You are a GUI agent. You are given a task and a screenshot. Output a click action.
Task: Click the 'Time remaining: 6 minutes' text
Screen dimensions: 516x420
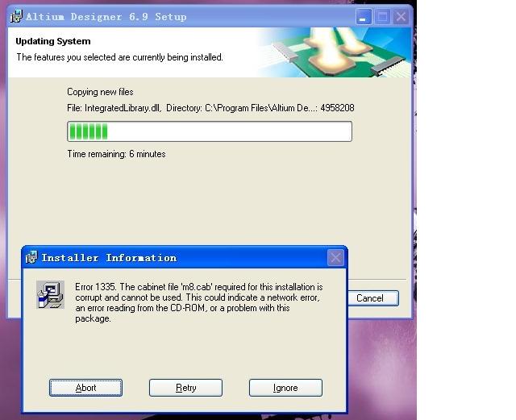[116, 154]
